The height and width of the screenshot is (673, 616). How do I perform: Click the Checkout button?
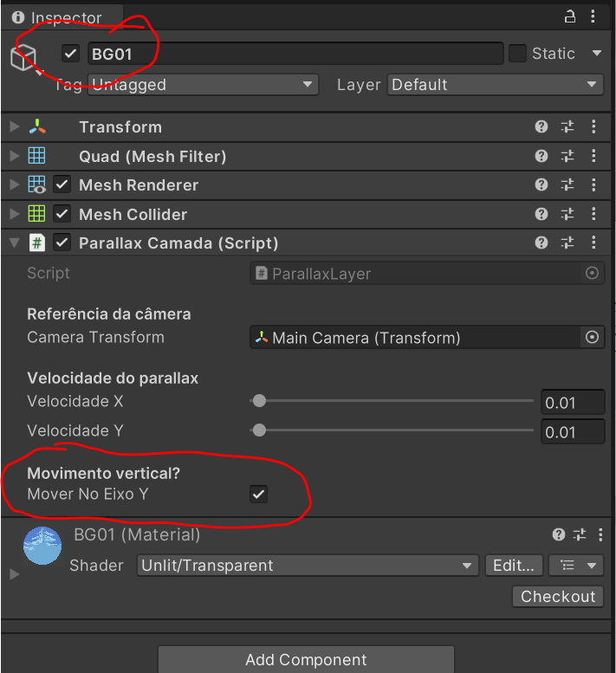pyautogui.click(x=558, y=597)
